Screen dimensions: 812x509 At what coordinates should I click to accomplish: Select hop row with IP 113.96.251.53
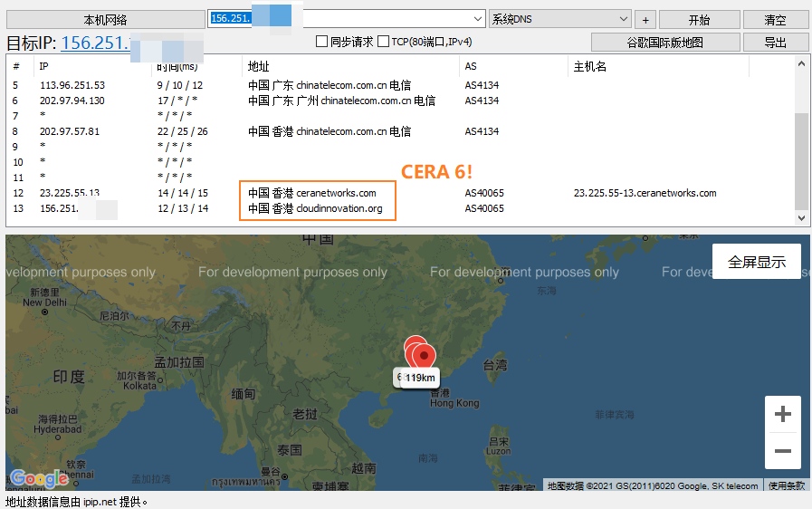(x=398, y=85)
